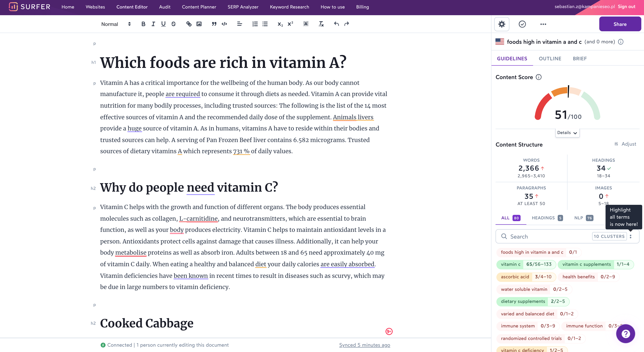This screenshot has height=352, width=644.
Task: Click the ordered list icon
Action: (255, 24)
